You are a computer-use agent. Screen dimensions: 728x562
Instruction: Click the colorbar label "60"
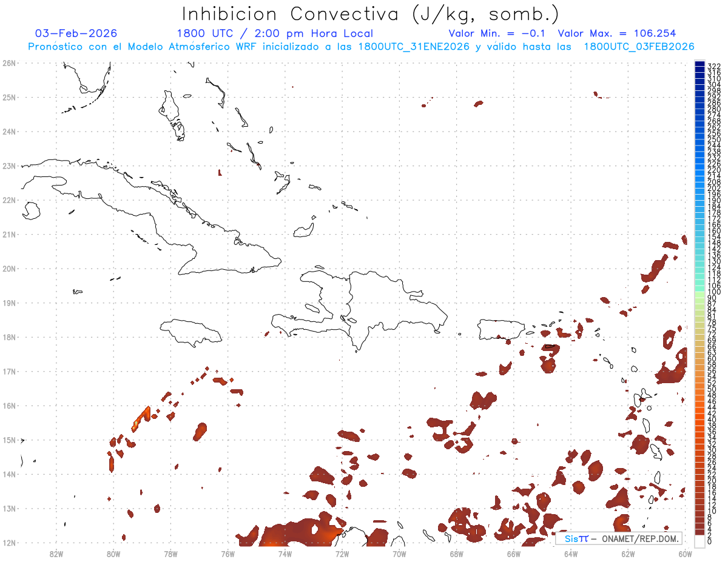(x=712, y=359)
